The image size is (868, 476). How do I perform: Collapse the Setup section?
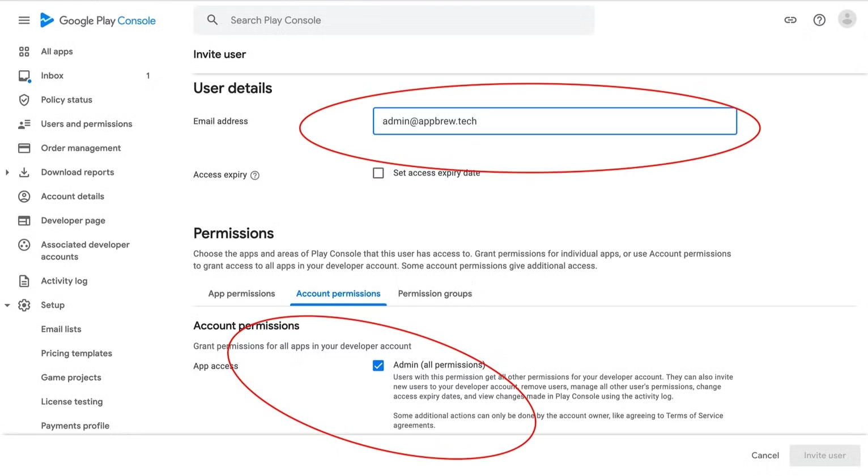[7, 305]
